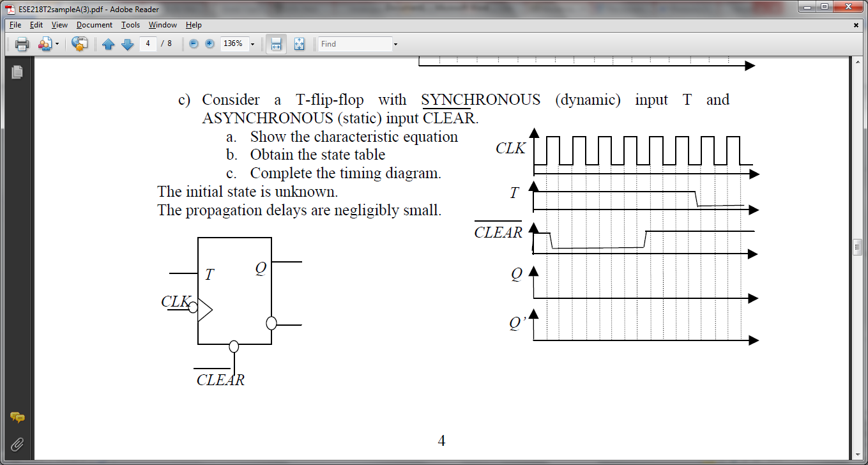This screenshot has height=465, width=868.
Task: Print the current document
Action: pos(22,43)
